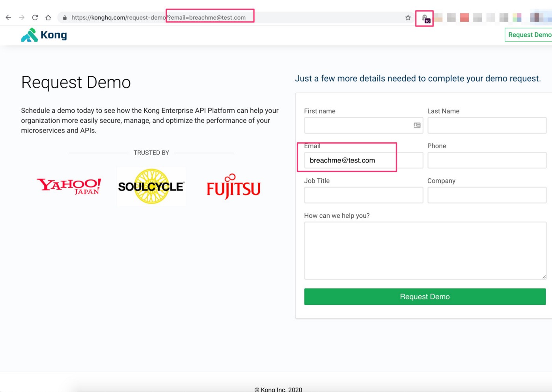Click the Request Demo header button
Image resolution: width=552 pixels, height=392 pixels.
coord(529,35)
